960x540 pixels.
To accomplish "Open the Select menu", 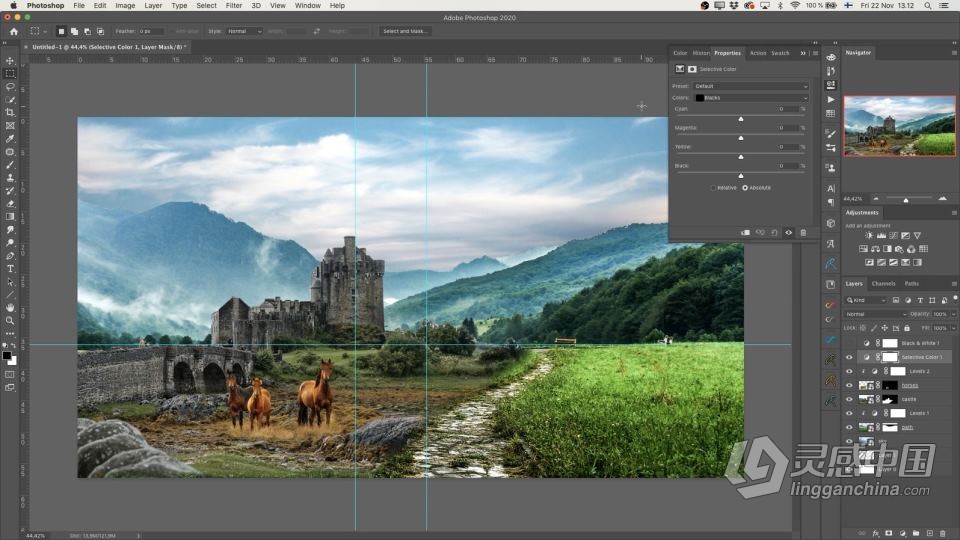I will pos(206,6).
